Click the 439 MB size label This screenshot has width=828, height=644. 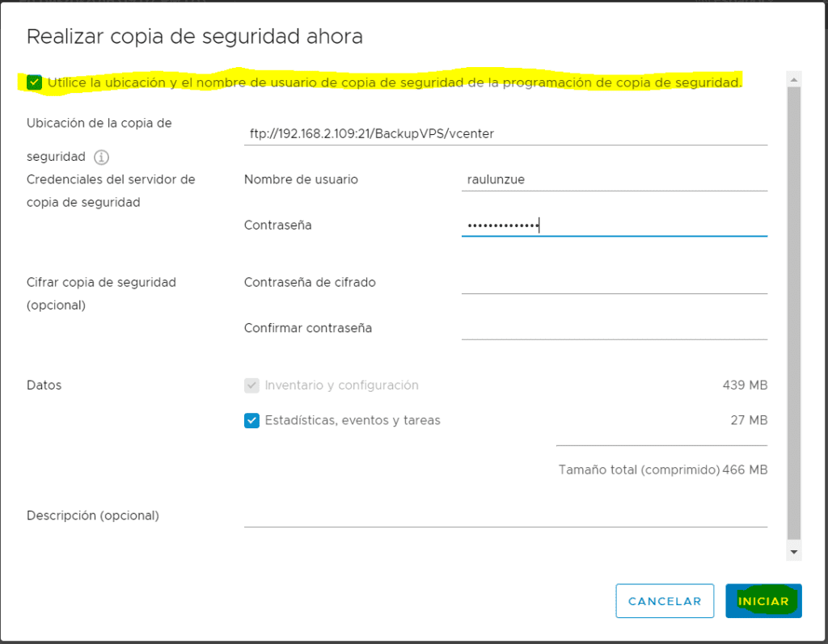[x=744, y=385]
